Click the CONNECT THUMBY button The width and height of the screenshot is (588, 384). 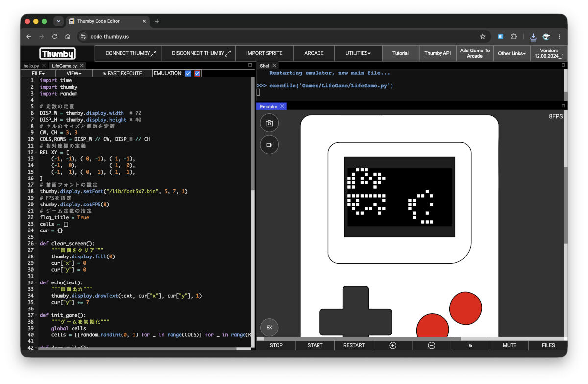[131, 53]
